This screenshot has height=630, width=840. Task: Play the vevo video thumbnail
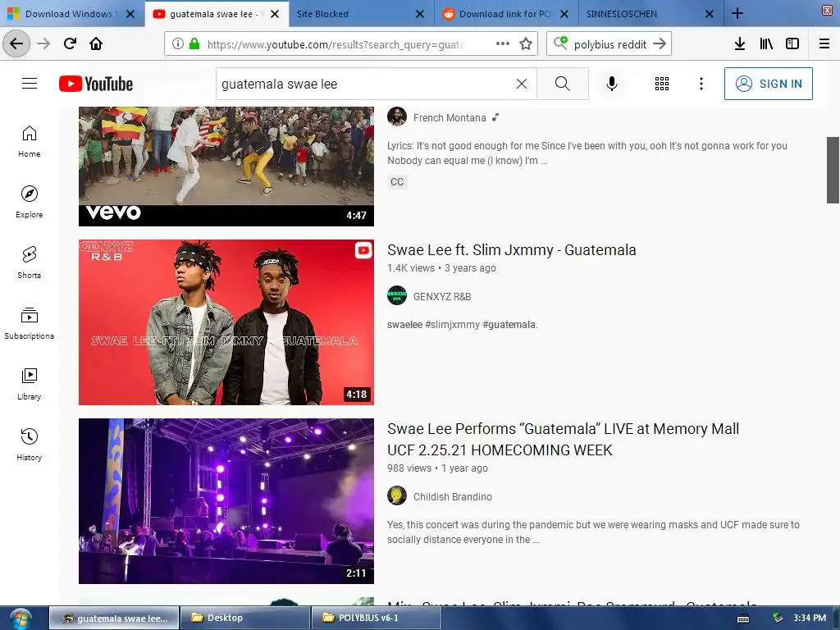click(x=226, y=166)
